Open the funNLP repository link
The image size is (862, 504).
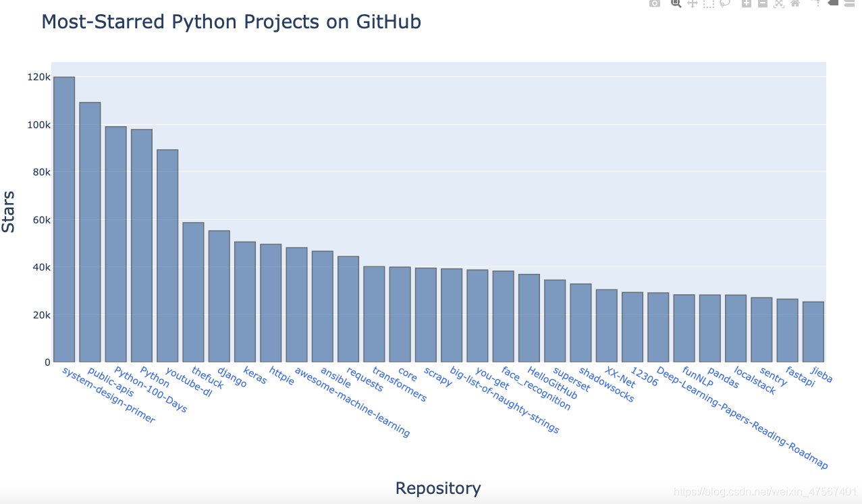[697, 377]
